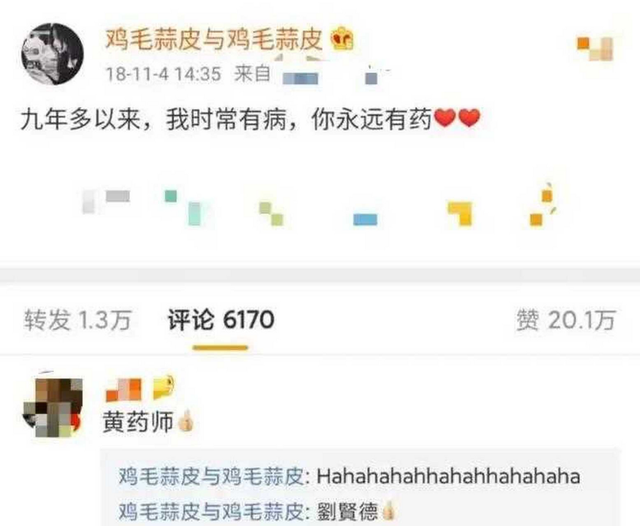640x526 pixels.
Task: Click the yellow blurred image thumbnail
Action: pos(460,213)
